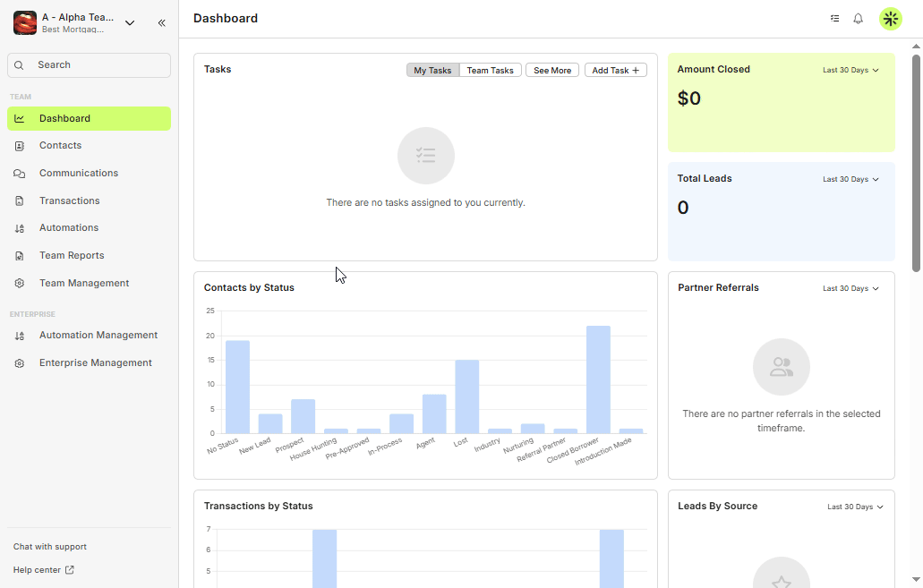Open Partner Referrals timeframe dropdown
Screen dimensions: 923x588
click(850, 288)
